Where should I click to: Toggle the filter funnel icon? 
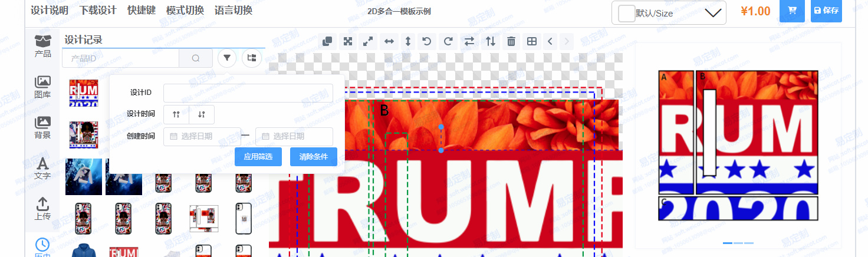[228, 58]
